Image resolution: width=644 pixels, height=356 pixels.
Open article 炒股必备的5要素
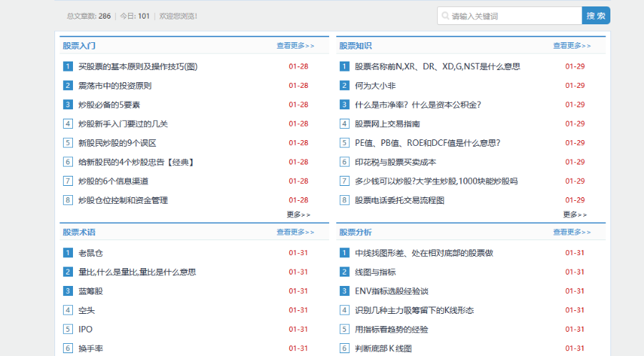109,104
